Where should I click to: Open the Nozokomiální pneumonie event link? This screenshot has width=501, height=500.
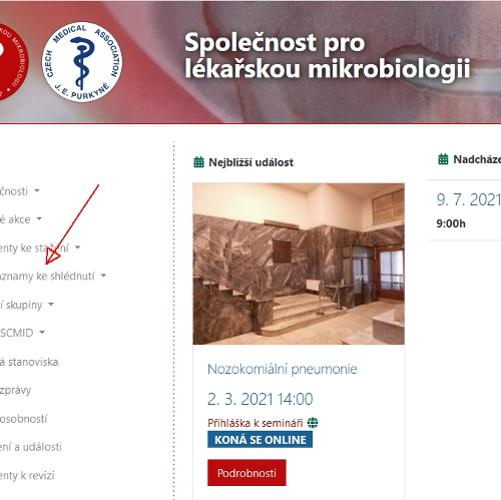(282, 369)
